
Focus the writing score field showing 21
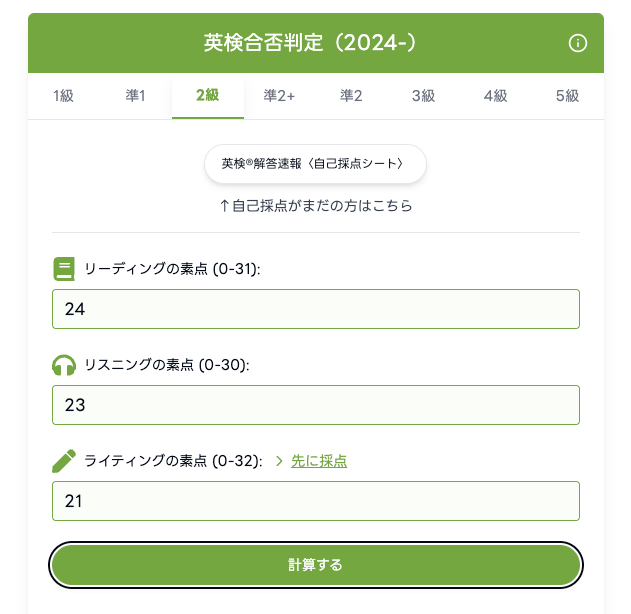(316, 501)
